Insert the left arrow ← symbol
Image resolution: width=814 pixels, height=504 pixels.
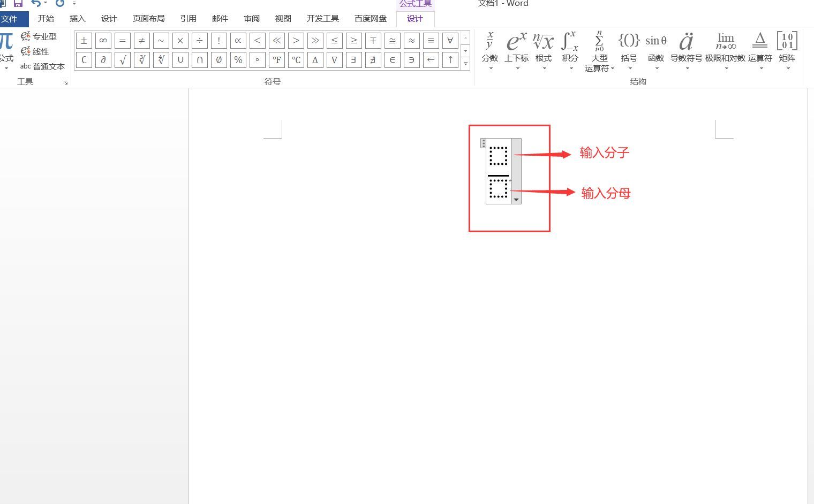[431, 60]
